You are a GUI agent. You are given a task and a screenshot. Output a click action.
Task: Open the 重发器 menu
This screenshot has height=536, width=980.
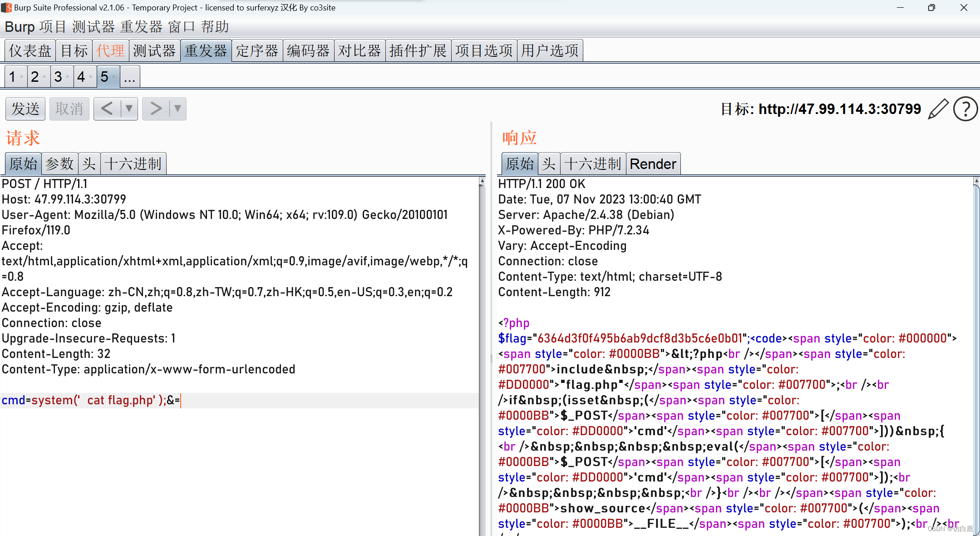click(141, 27)
